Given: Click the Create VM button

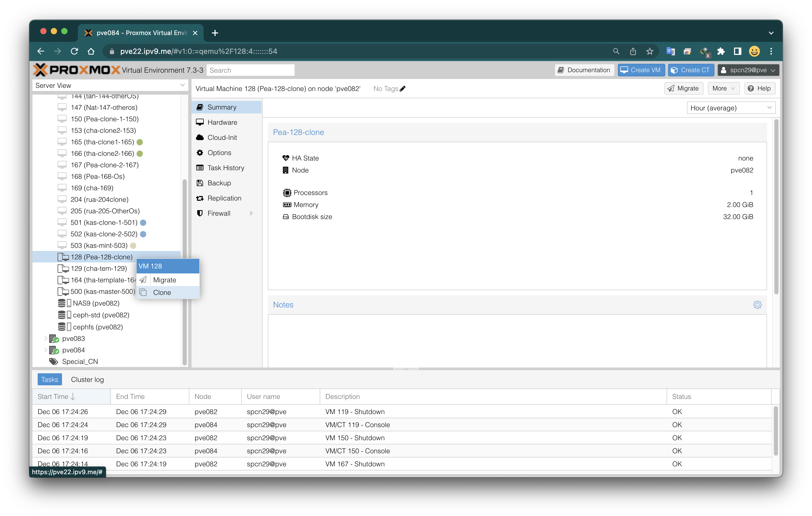Looking at the screenshot, I should coord(641,70).
